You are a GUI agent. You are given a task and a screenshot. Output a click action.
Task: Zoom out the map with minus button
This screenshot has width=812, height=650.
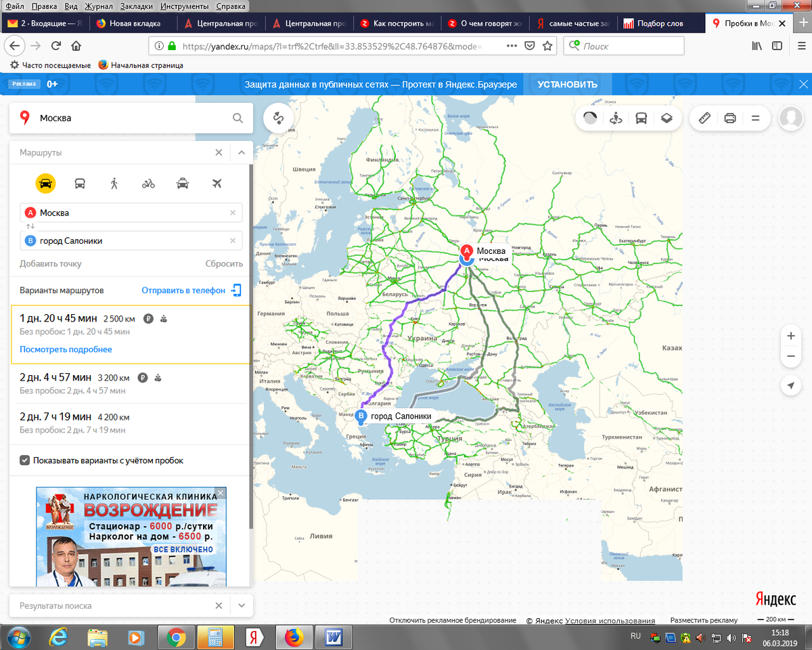coord(790,357)
